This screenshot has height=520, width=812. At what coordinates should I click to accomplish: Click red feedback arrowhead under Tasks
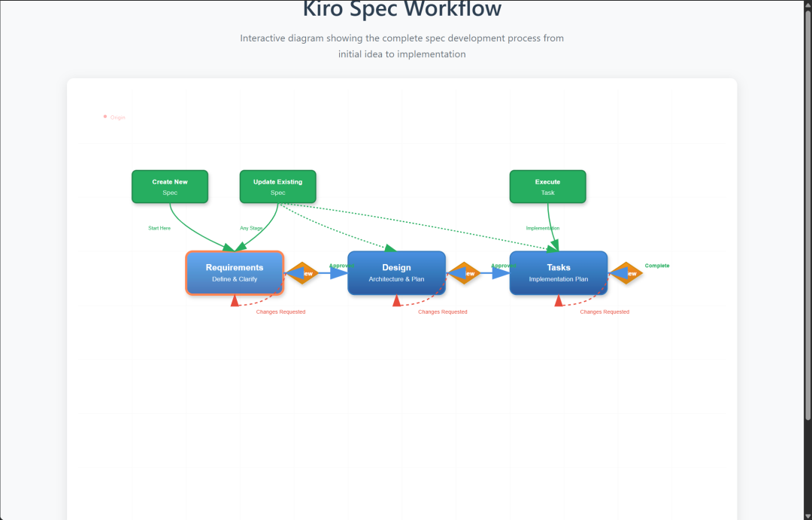pyautogui.click(x=559, y=301)
